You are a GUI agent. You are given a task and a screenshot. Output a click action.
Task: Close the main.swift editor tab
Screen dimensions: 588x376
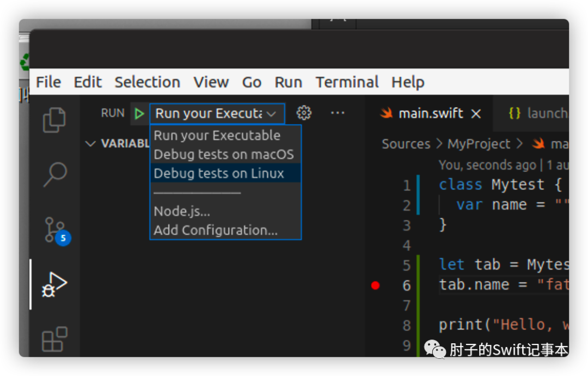(476, 113)
